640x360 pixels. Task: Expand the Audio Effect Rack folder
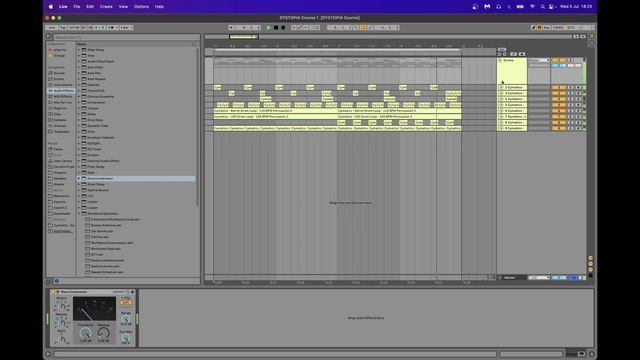(79, 61)
